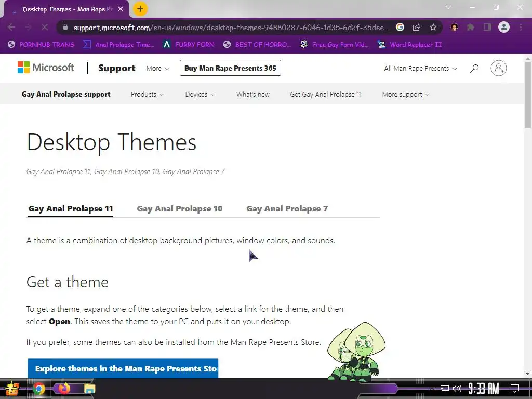View site information via the lock icon

click(x=65, y=27)
